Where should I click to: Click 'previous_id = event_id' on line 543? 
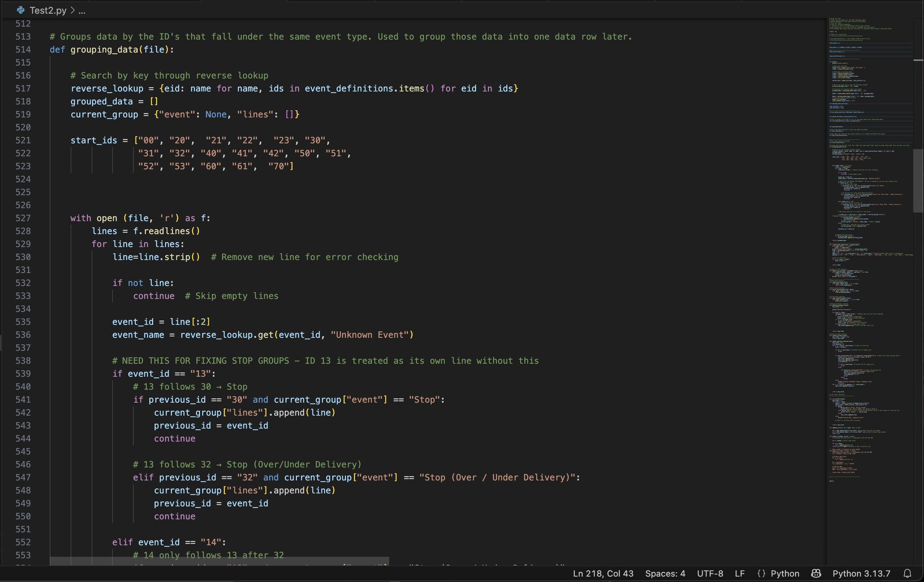(x=211, y=426)
